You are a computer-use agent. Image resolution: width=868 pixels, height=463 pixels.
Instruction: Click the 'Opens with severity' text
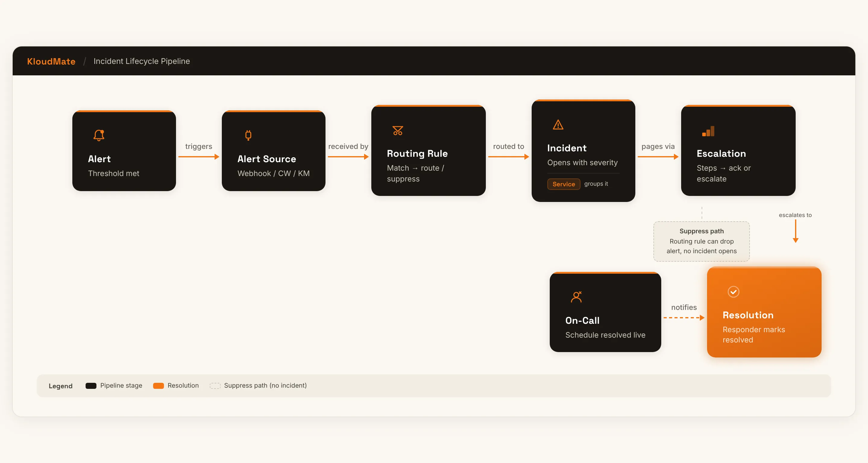(x=582, y=163)
